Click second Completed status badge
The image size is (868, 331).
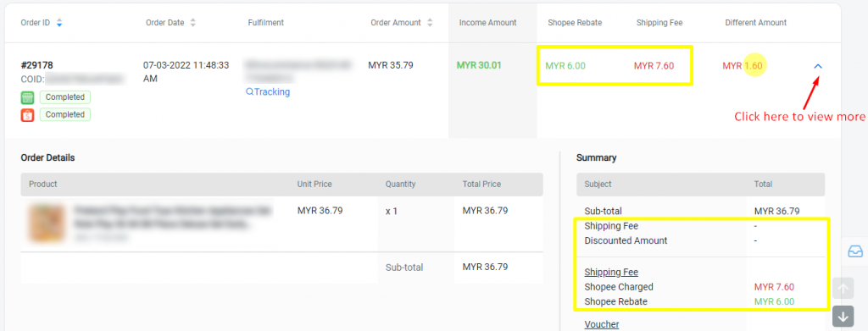(x=64, y=115)
